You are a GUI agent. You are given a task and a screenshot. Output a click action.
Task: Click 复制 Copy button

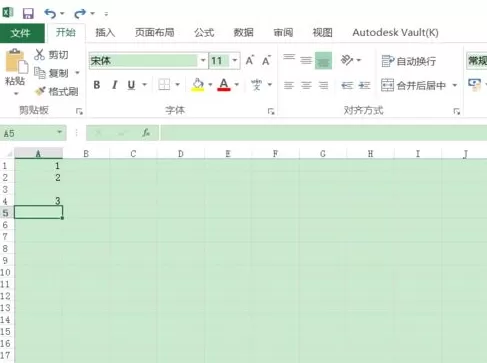coord(52,73)
